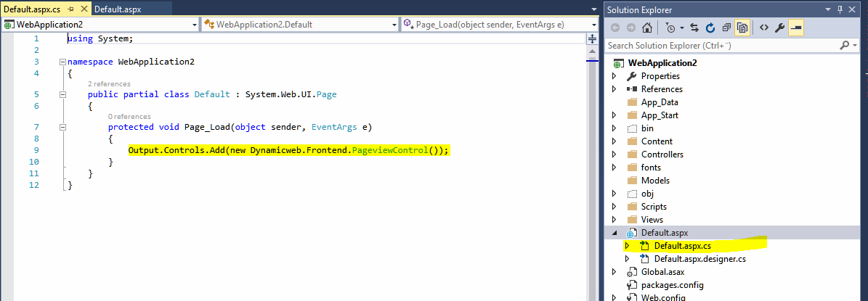Expand the References node
Screen dimensions: 868x301
coord(615,89)
